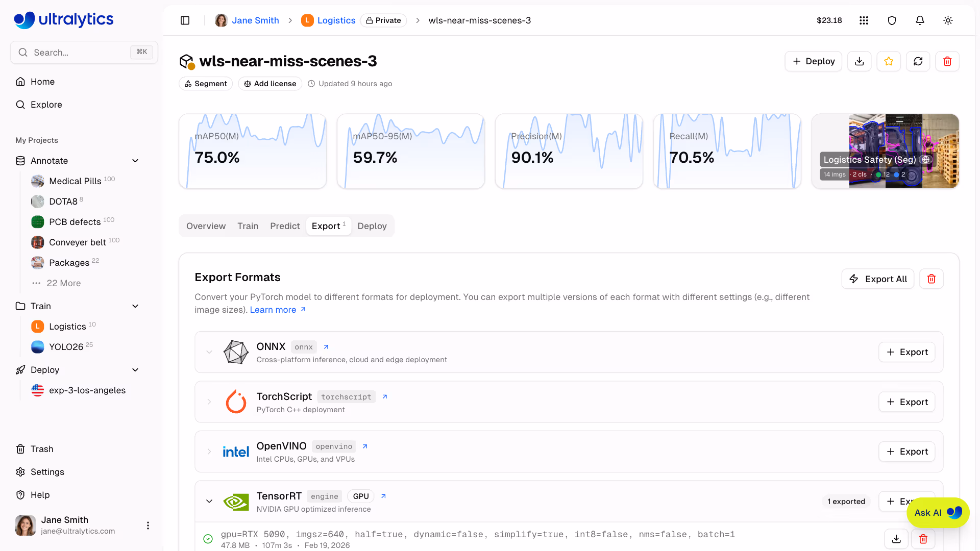Open Ask AI chat button
980x551 pixels.
tap(938, 513)
